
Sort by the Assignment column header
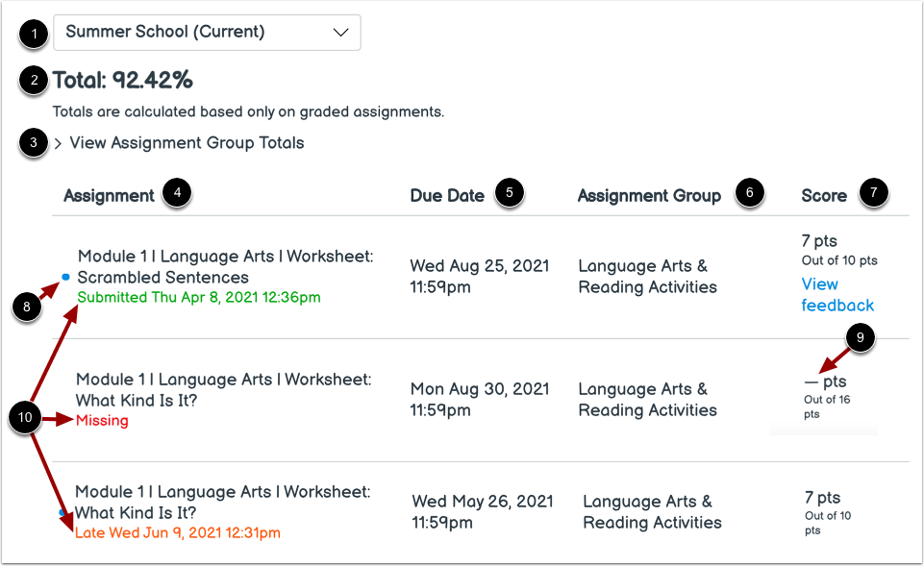[x=109, y=195]
